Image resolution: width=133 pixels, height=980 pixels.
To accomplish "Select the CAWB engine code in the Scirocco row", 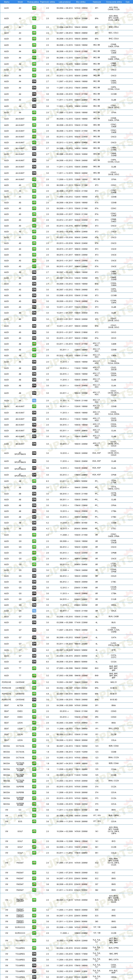I will pyautogui.click(x=114, y=927).
